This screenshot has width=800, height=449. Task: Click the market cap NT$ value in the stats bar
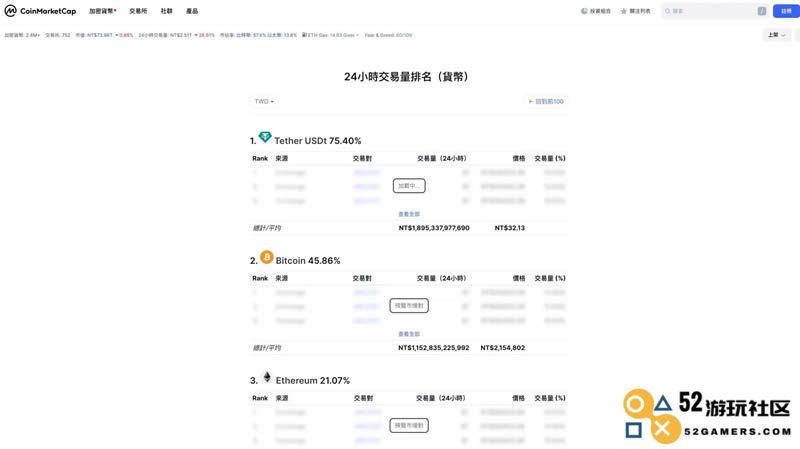99,35
